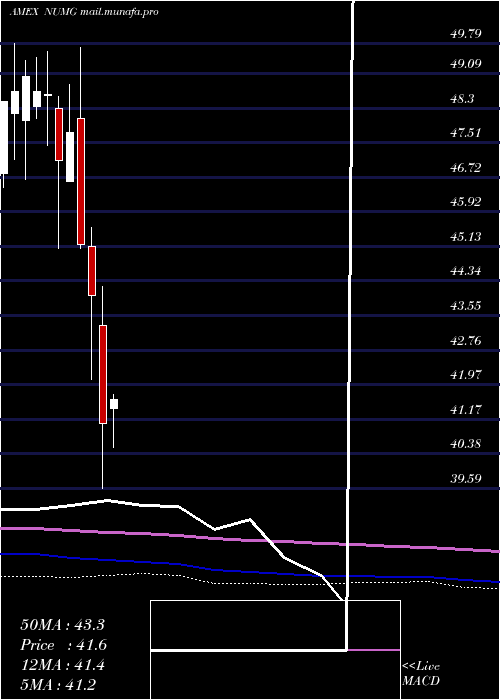The height and width of the screenshot is (700, 500).
Task: Click the long red candle spanning 47.5 to 45.13
Action: [x=81, y=181]
